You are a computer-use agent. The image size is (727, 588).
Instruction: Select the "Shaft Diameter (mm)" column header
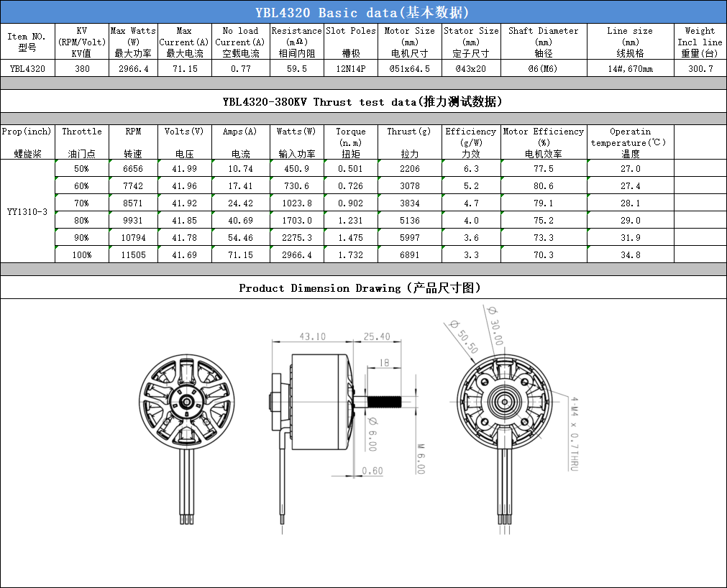pos(544,42)
